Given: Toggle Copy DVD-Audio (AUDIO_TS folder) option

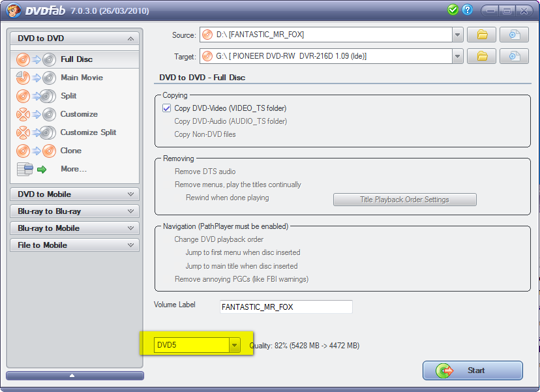Looking at the screenshot, I should click(230, 121).
